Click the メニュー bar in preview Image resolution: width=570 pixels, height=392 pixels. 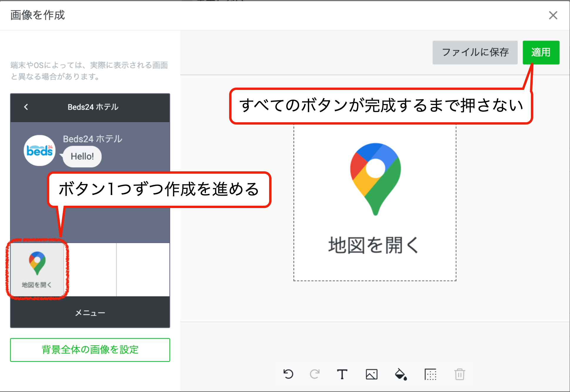[90, 313]
